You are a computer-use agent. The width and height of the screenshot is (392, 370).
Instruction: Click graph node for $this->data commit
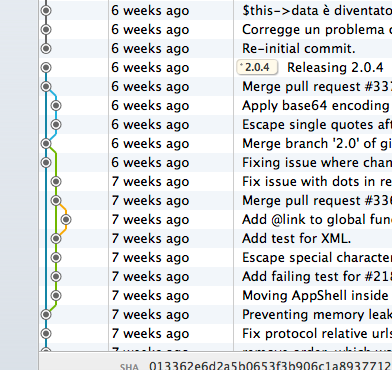point(46,11)
